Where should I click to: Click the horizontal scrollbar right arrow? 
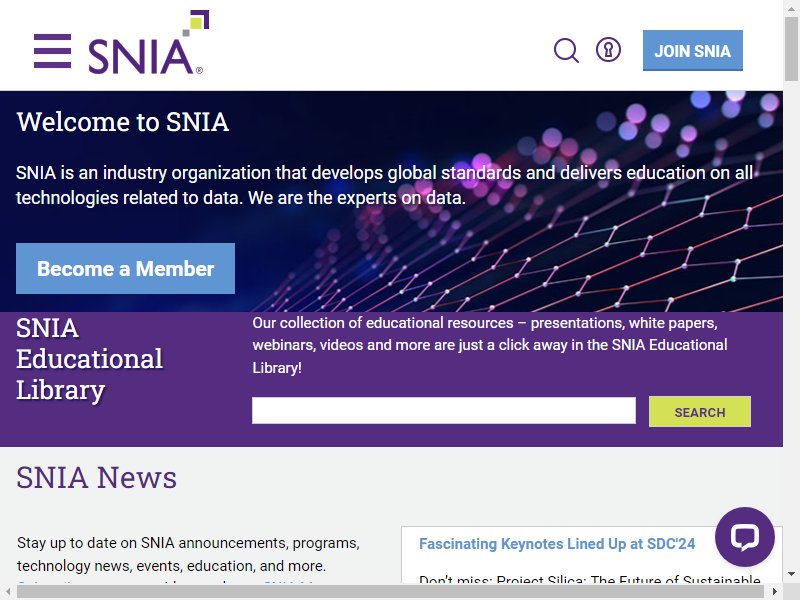[774, 592]
